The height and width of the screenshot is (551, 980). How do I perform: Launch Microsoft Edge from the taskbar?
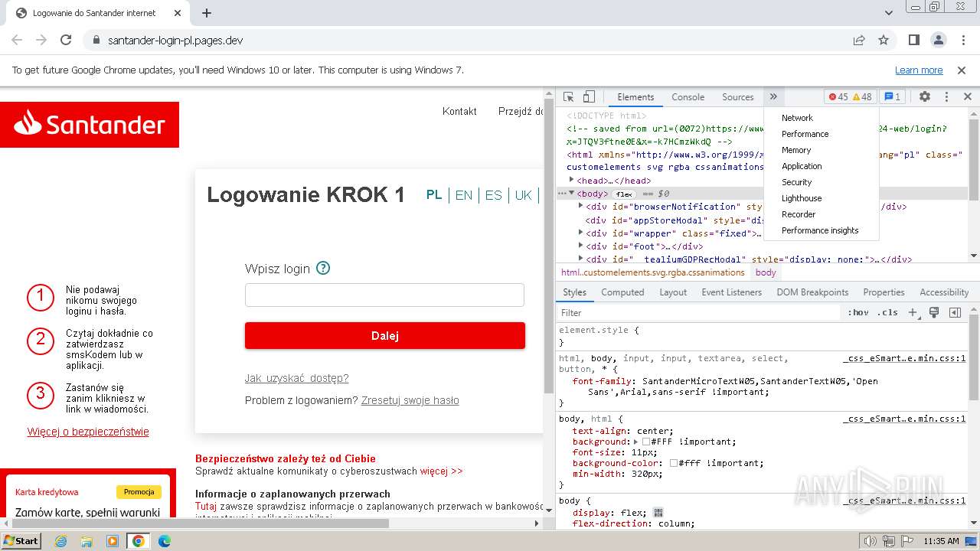[165, 541]
